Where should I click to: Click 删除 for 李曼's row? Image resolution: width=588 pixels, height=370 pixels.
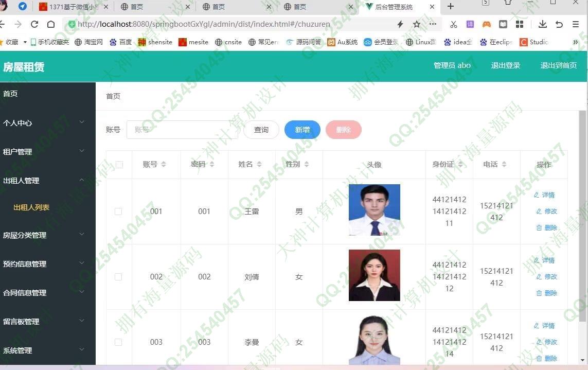[546, 358]
